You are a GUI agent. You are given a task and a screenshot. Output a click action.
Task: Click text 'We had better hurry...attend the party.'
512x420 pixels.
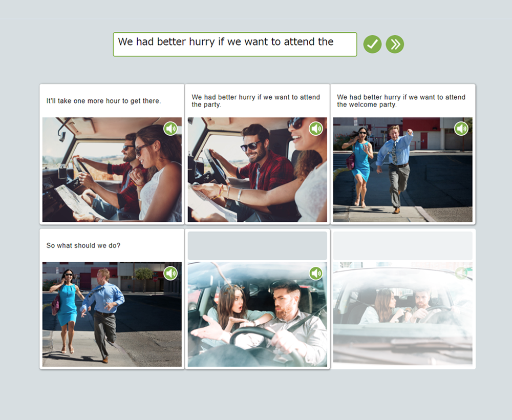pos(255,101)
